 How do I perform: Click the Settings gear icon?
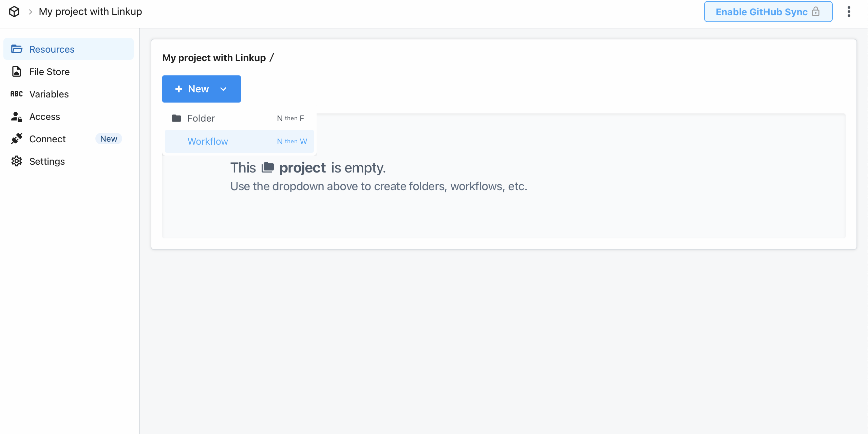(x=17, y=161)
